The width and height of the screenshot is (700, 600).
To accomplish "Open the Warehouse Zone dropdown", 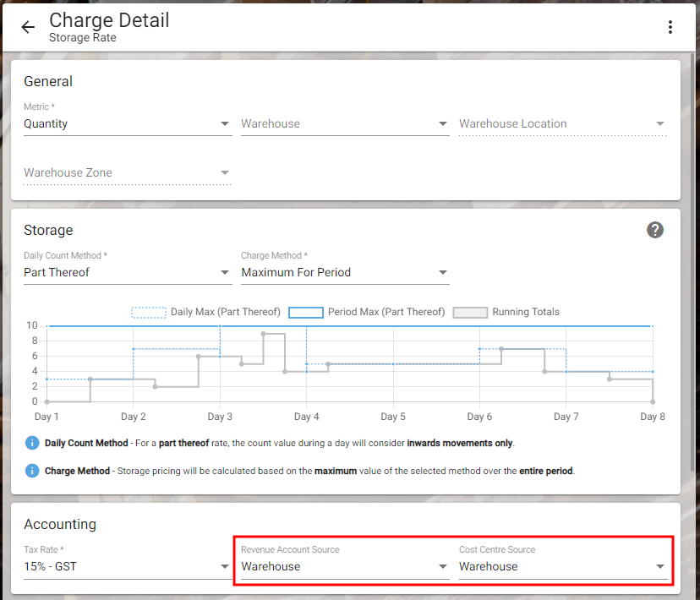I will click(128, 172).
